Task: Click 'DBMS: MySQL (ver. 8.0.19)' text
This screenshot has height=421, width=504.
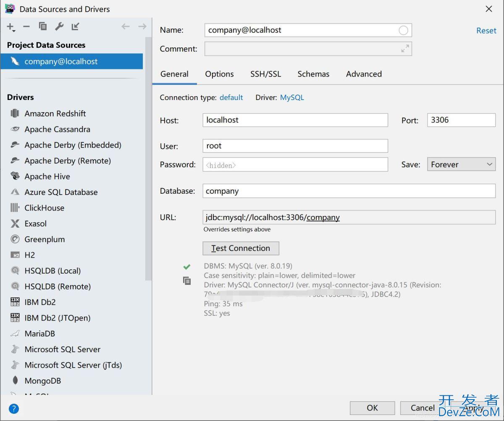Action: pos(248,266)
